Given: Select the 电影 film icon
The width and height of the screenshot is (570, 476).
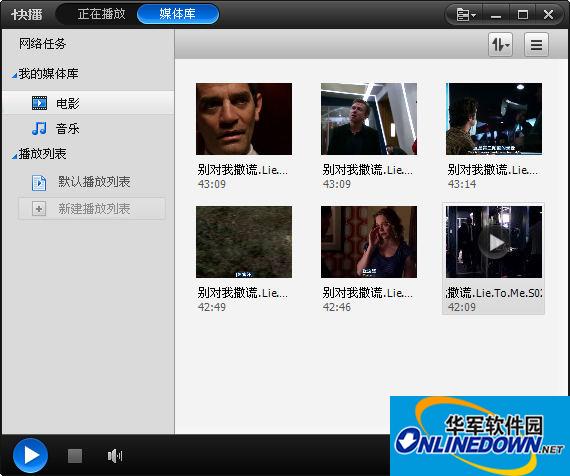Looking at the screenshot, I should (39, 103).
